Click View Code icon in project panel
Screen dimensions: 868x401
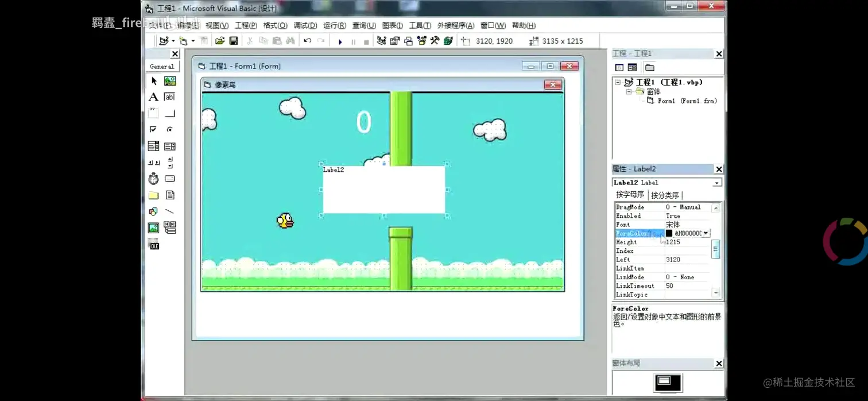[x=619, y=68]
